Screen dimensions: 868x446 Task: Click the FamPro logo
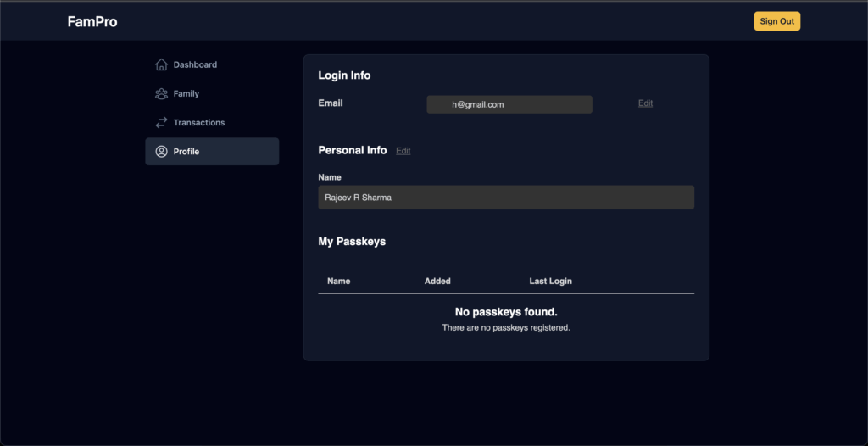(x=92, y=21)
